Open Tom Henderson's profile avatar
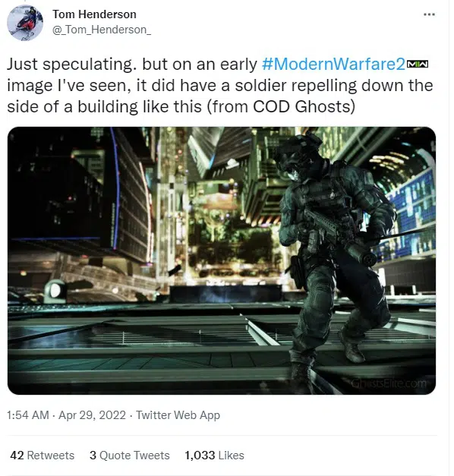 tap(25, 23)
